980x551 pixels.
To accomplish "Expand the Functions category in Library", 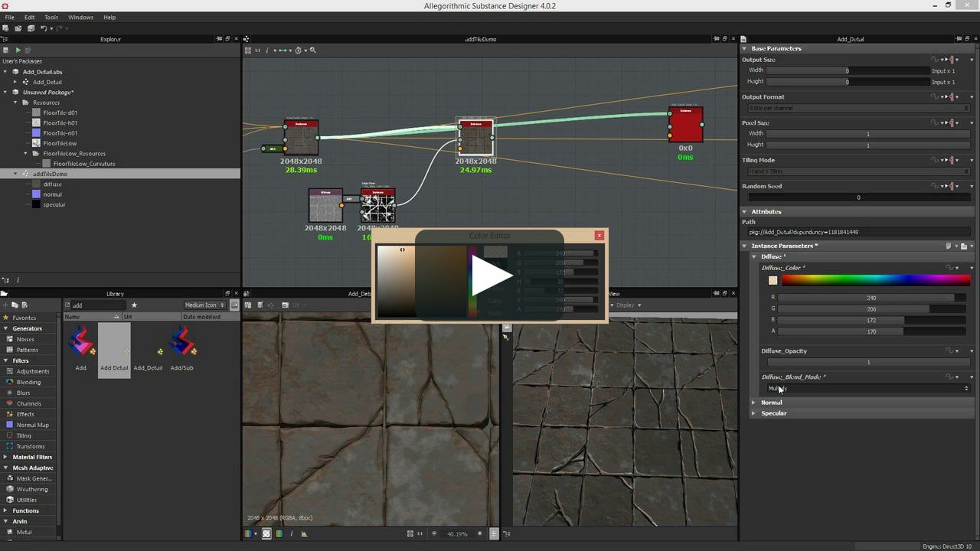I will (5, 510).
